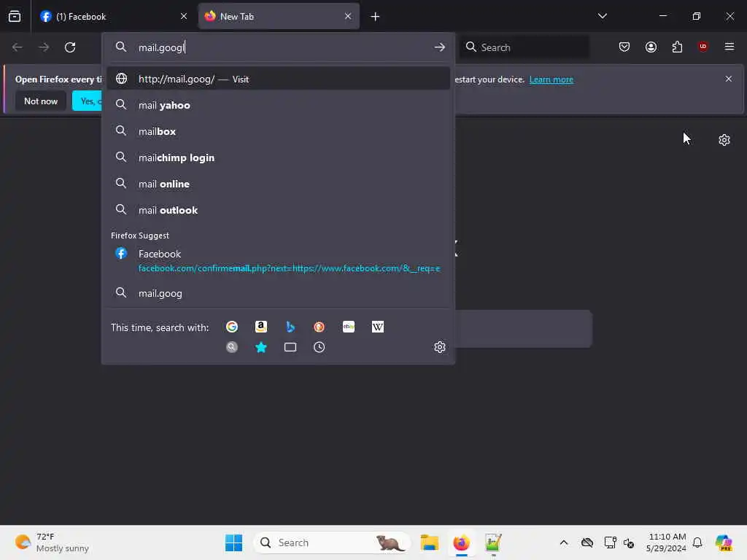
Task: Search history with clock icon
Action: coord(320,347)
